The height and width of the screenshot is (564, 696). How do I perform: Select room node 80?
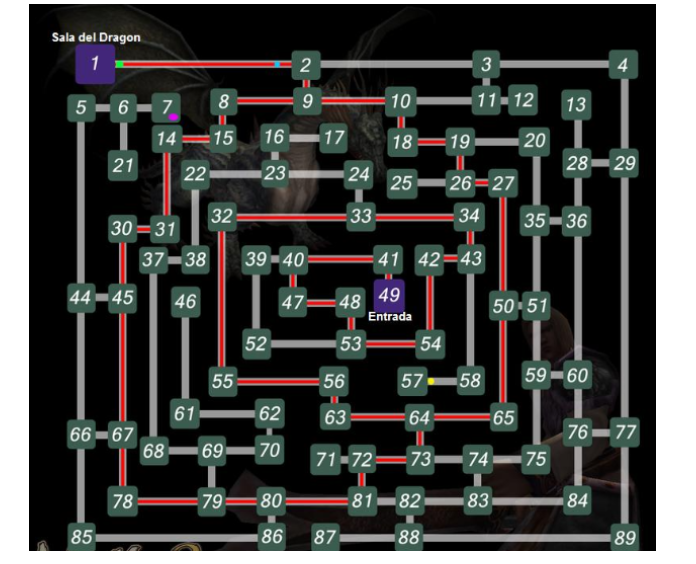(271, 501)
